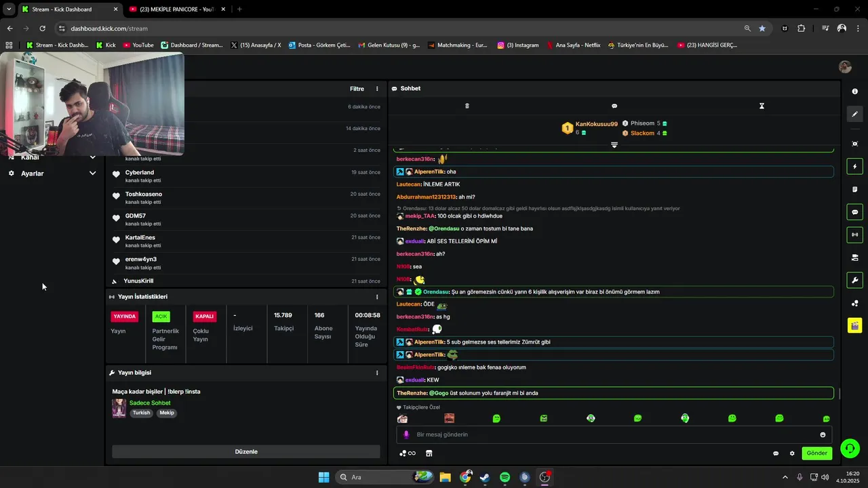Click the Mekip tag chip
Image resolution: width=868 pixels, height=488 pixels.
(167, 413)
